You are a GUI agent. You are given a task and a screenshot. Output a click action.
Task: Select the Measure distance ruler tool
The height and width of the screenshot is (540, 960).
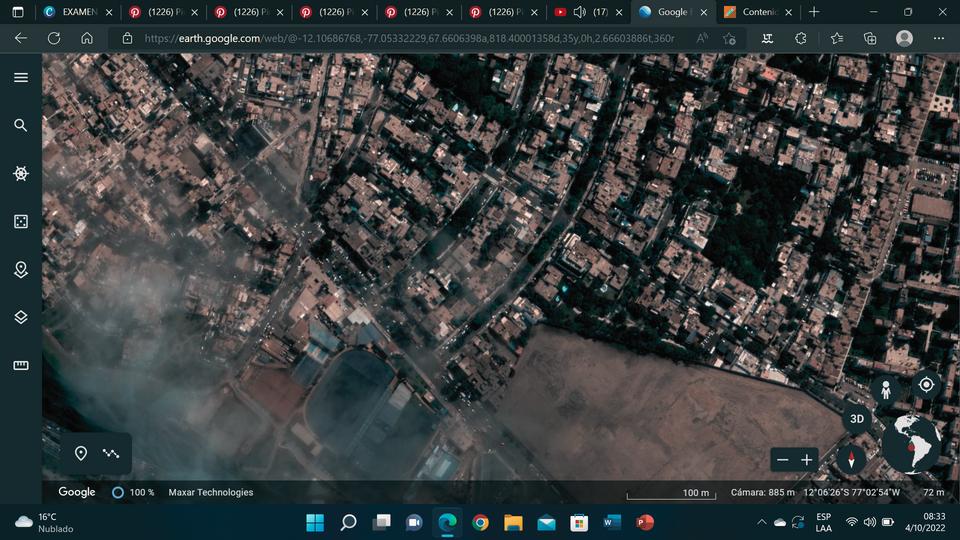point(21,366)
